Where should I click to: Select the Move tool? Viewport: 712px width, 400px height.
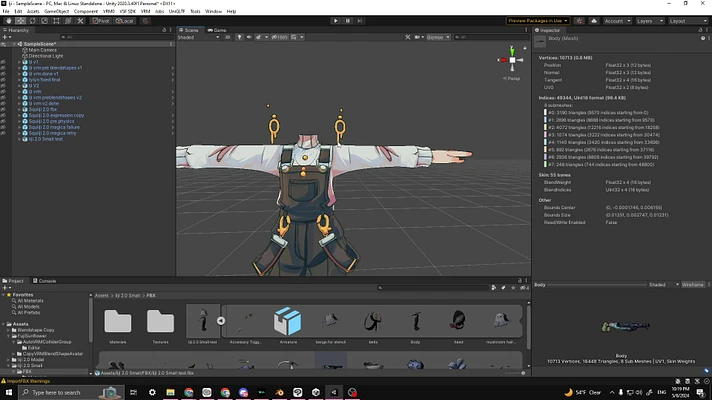click(20, 20)
